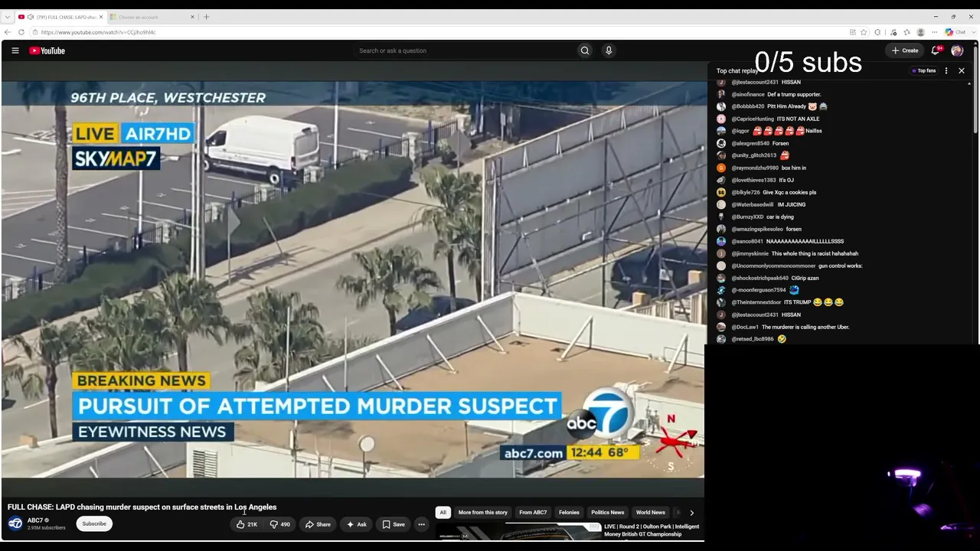Open the Top fans button in chat
This screenshot has height=551, width=980.
(x=924, y=70)
